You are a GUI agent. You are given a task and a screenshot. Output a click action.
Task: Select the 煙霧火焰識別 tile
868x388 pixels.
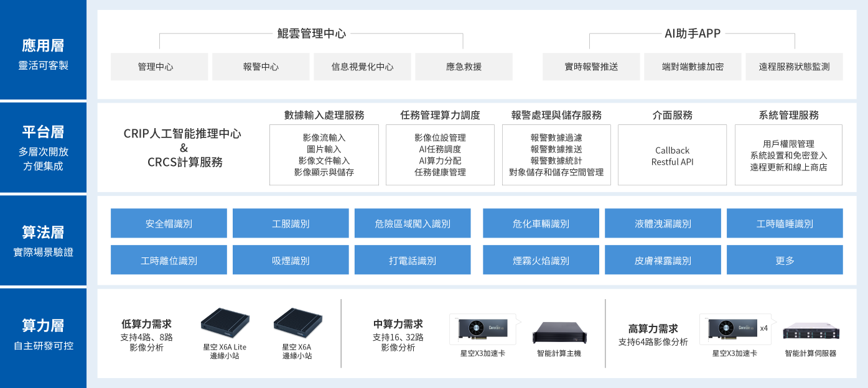click(541, 260)
